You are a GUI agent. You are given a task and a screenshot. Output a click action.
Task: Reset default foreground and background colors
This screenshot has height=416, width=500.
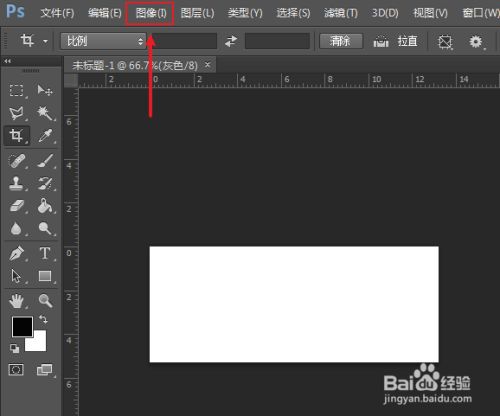point(14,349)
